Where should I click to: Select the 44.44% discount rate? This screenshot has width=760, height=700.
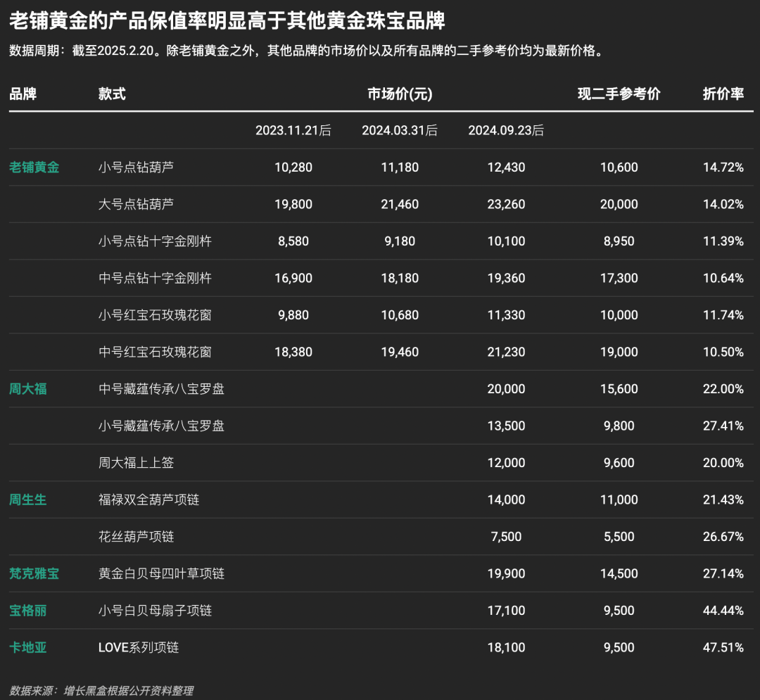coord(723,611)
